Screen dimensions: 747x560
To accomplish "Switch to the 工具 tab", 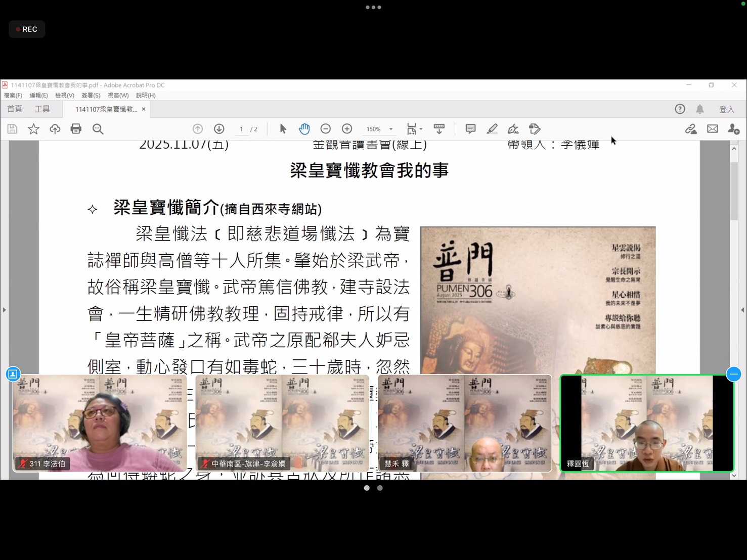I will (x=42, y=109).
